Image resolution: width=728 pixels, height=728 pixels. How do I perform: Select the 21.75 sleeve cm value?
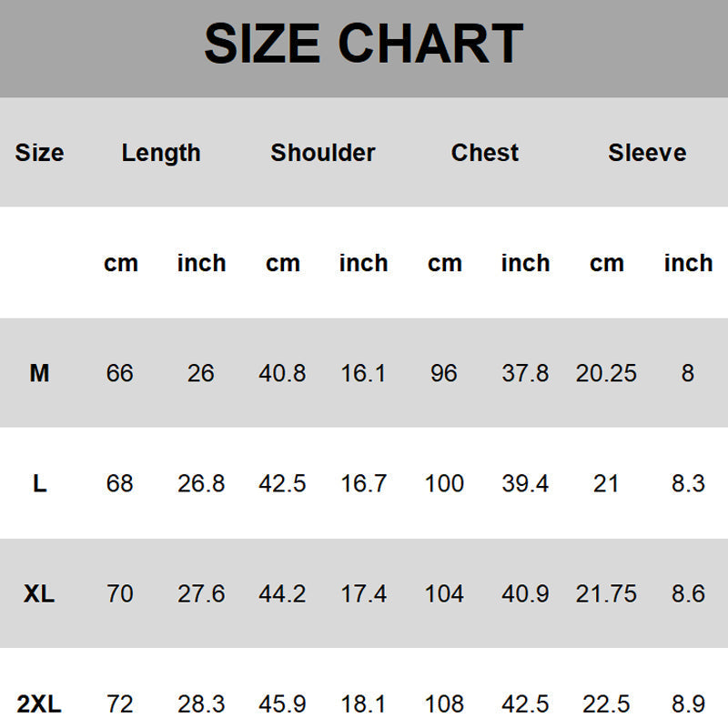606,594
